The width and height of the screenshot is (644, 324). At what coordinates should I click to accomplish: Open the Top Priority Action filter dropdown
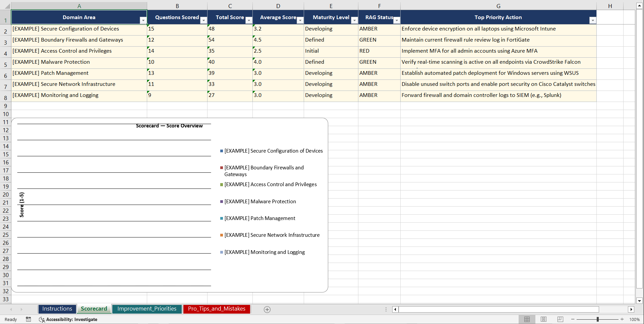click(593, 20)
